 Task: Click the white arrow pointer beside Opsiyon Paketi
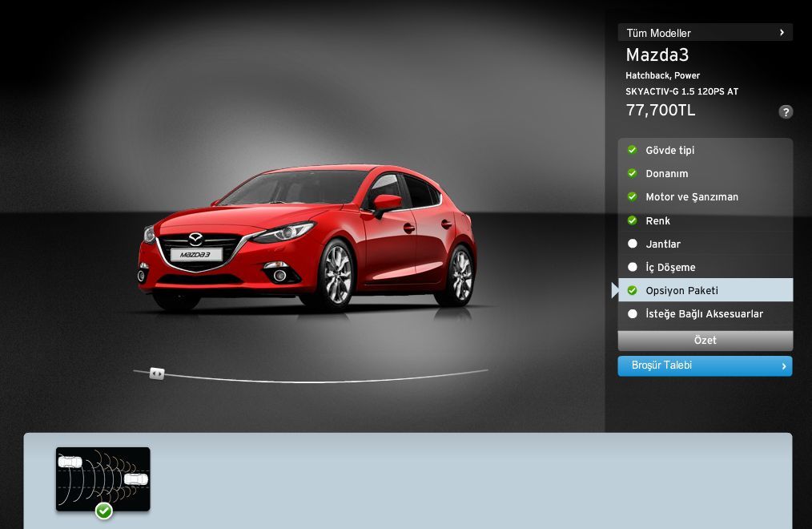(x=615, y=290)
